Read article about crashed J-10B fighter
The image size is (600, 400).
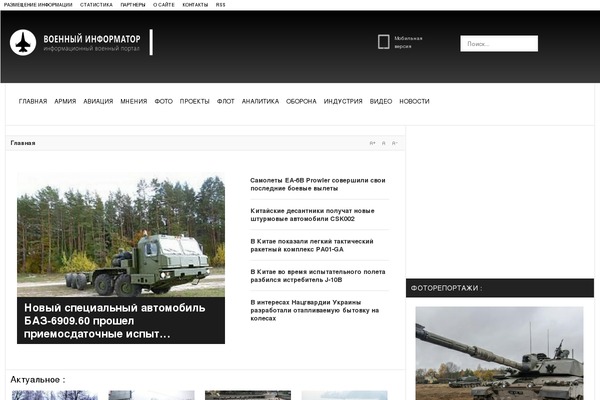click(x=318, y=276)
